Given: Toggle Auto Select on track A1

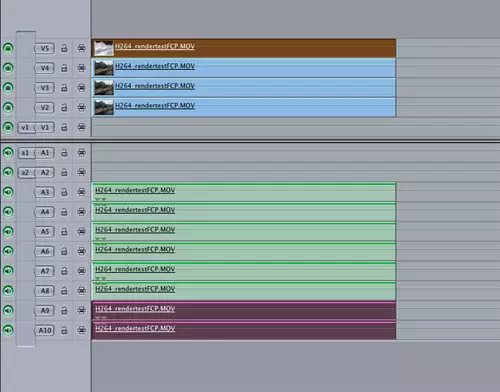Looking at the screenshot, I should 81,153.
